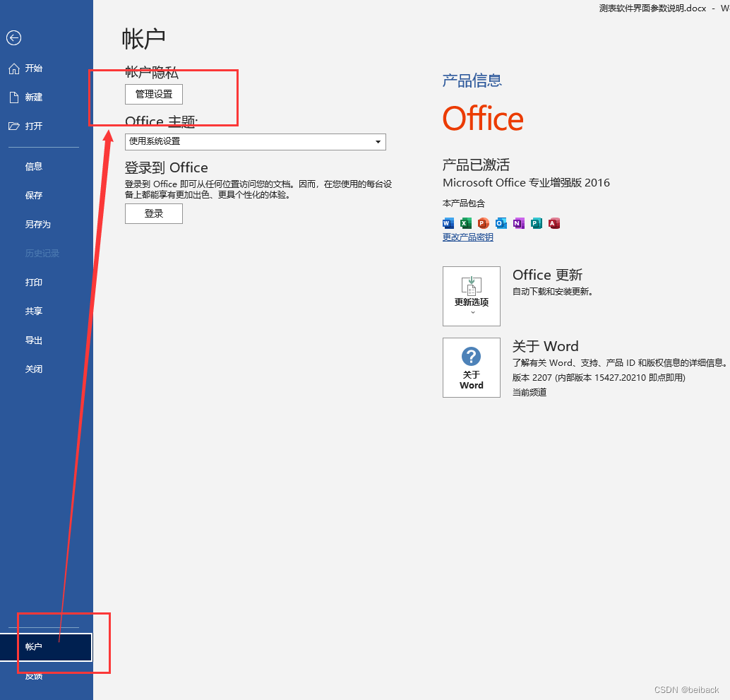Open Word from the product icons row

click(x=448, y=223)
